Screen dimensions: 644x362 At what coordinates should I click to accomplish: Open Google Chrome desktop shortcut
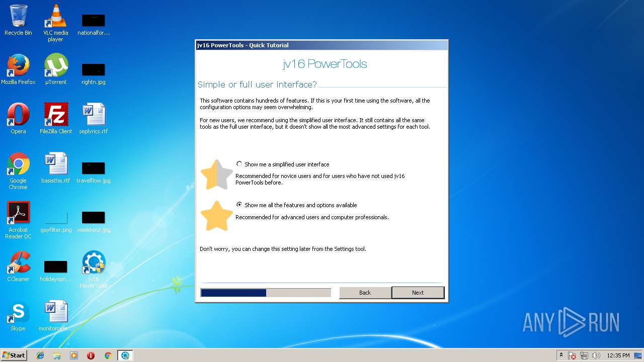(18, 171)
